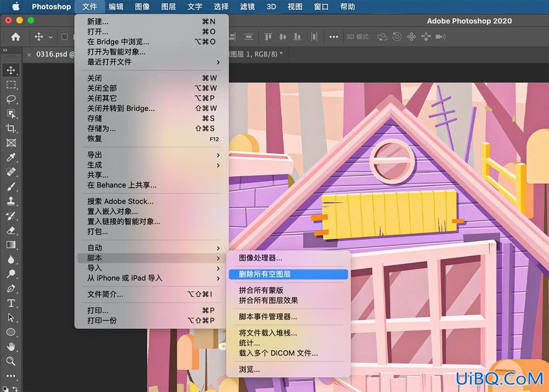Screen dimensions: 549x392
Task: Click the align top edges icon
Action: click(268, 37)
